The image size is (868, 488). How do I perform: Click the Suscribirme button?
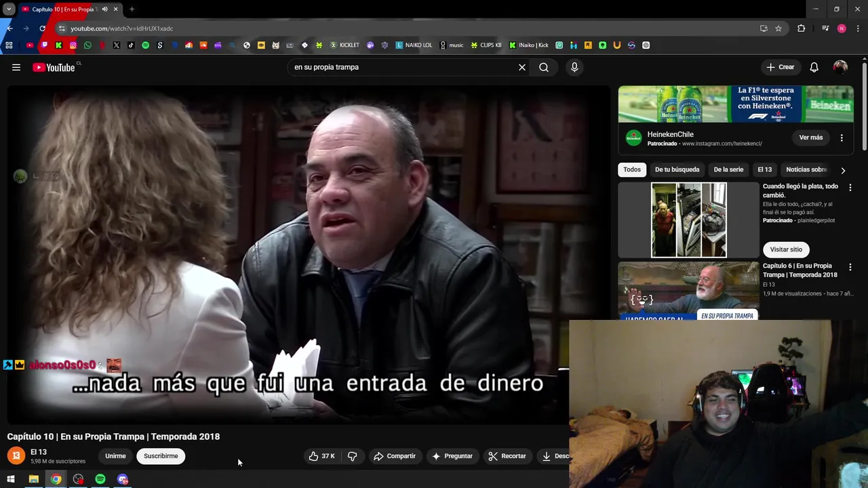pos(161,456)
